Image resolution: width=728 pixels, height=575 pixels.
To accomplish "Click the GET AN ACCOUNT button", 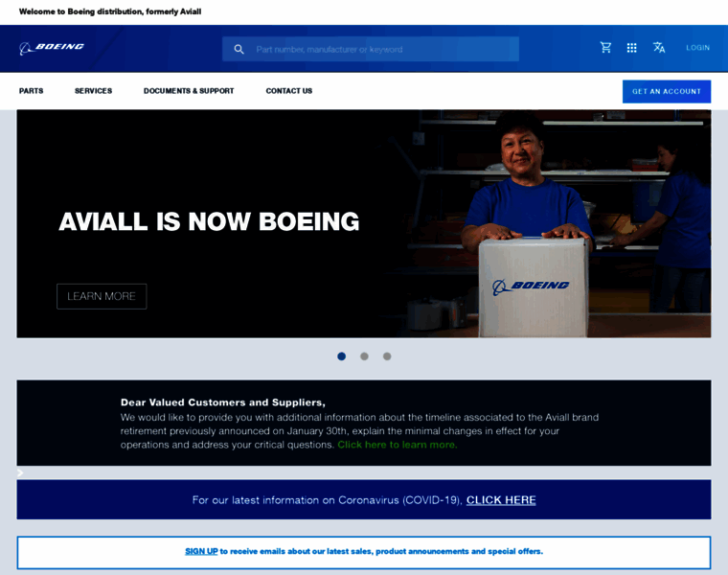I will [x=667, y=91].
